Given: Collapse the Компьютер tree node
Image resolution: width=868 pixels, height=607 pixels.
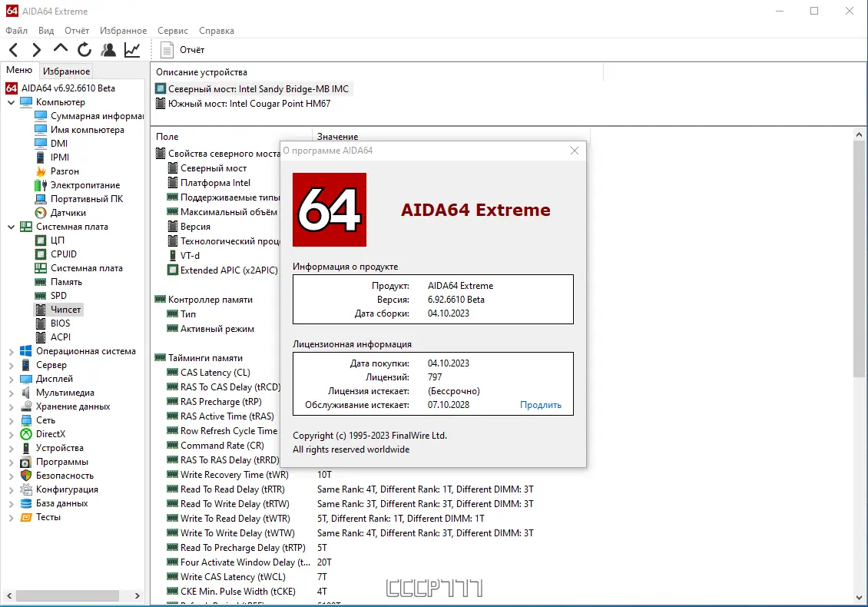Looking at the screenshot, I should coord(11,102).
